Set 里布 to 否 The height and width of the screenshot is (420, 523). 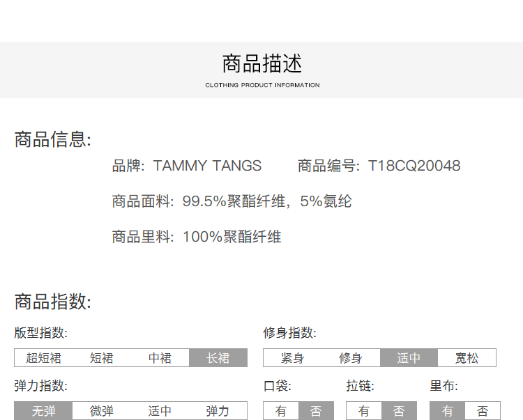pos(482,411)
